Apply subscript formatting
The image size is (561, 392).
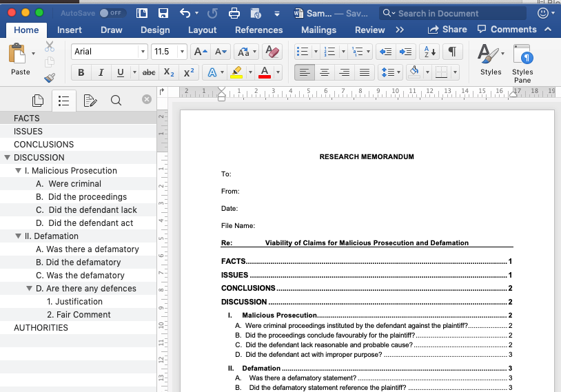tap(169, 72)
